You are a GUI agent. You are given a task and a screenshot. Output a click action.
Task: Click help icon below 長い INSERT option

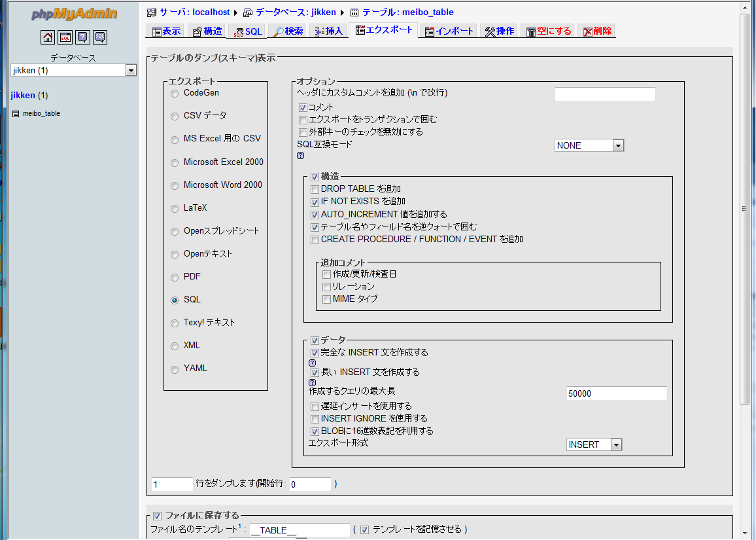(x=312, y=382)
